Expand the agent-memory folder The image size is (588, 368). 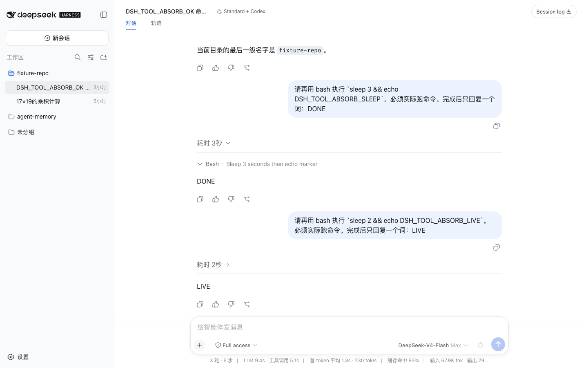click(57, 117)
